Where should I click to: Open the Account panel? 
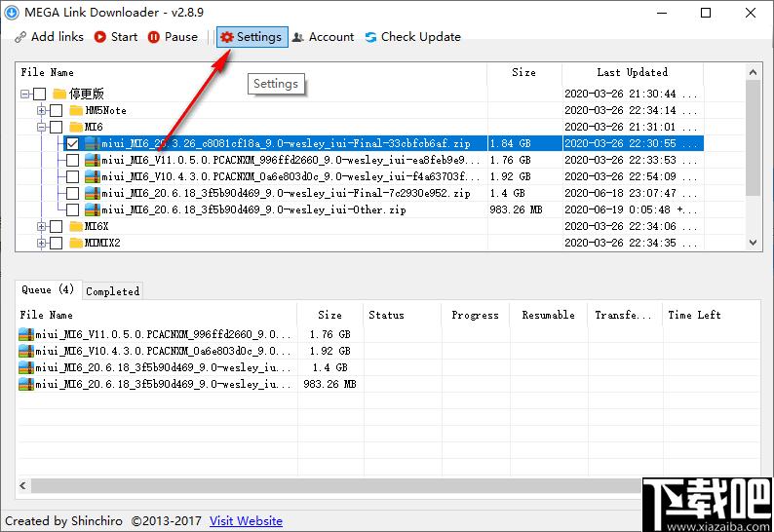pos(324,37)
